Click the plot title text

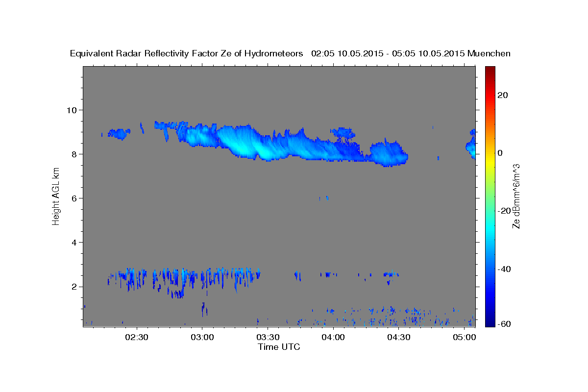tap(291, 53)
